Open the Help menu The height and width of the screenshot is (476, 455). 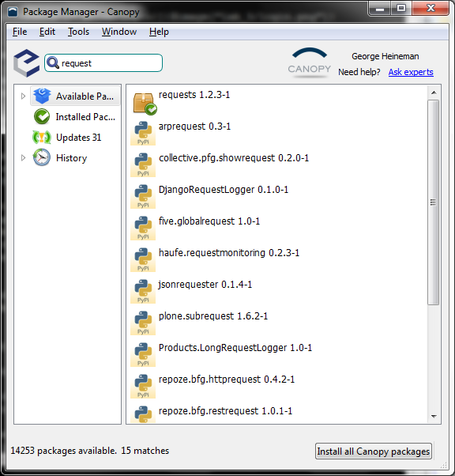(159, 32)
